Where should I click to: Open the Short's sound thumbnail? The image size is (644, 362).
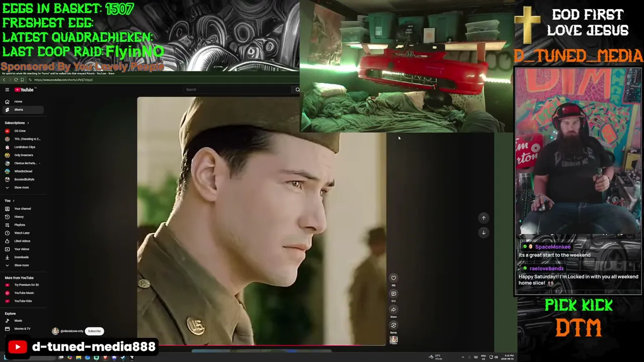(x=393, y=340)
